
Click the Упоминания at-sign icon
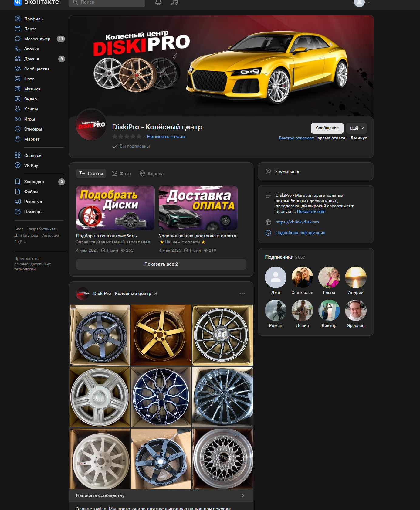(x=268, y=172)
